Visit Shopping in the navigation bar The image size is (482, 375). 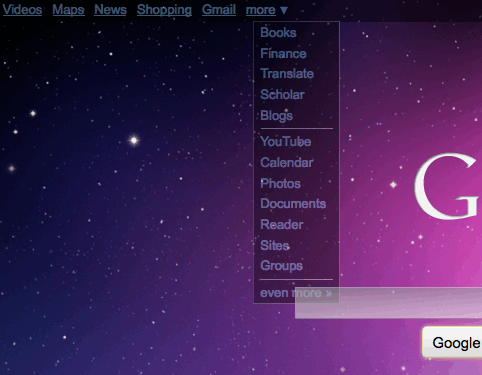tap(164, 10)
